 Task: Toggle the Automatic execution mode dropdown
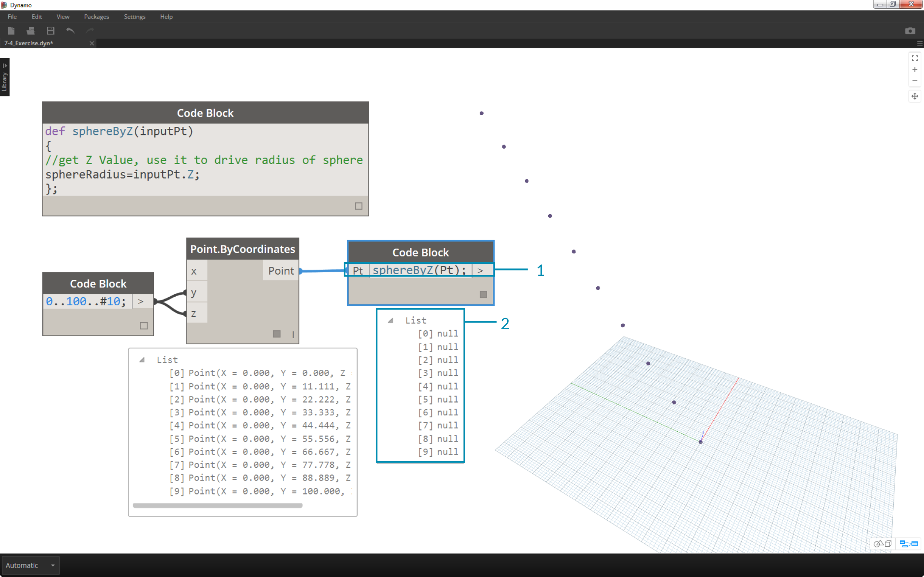53,565
